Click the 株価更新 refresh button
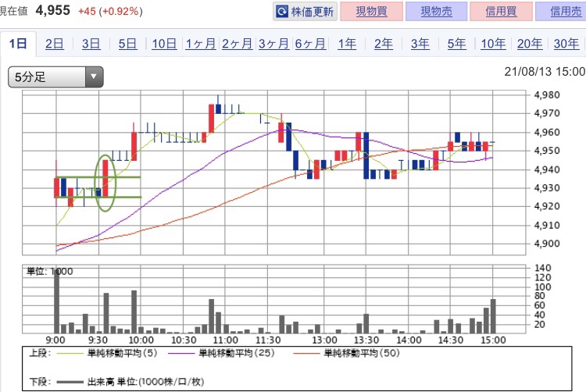 pyautogui.click(x=305, y=12)
